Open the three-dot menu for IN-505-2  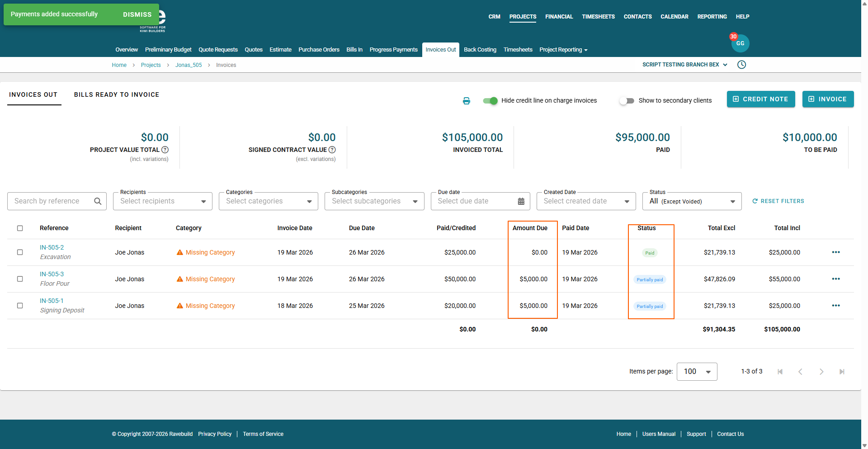tap(835, 252)
